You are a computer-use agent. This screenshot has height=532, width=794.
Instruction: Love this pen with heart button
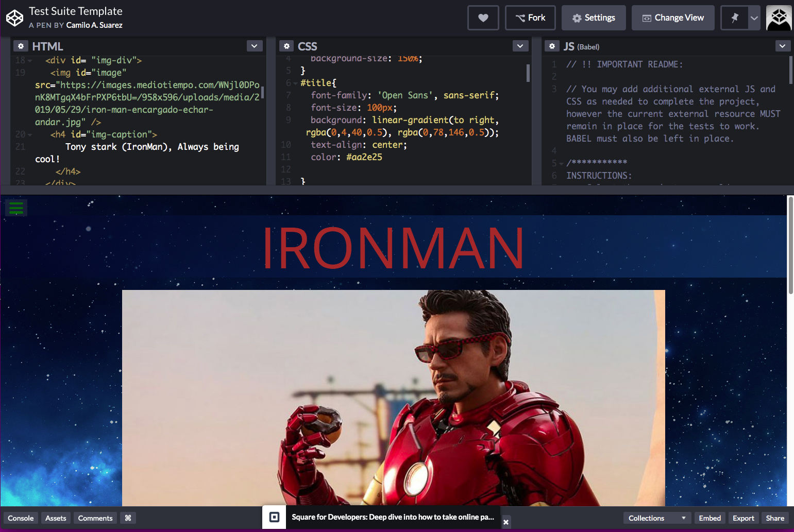(483, 18)
